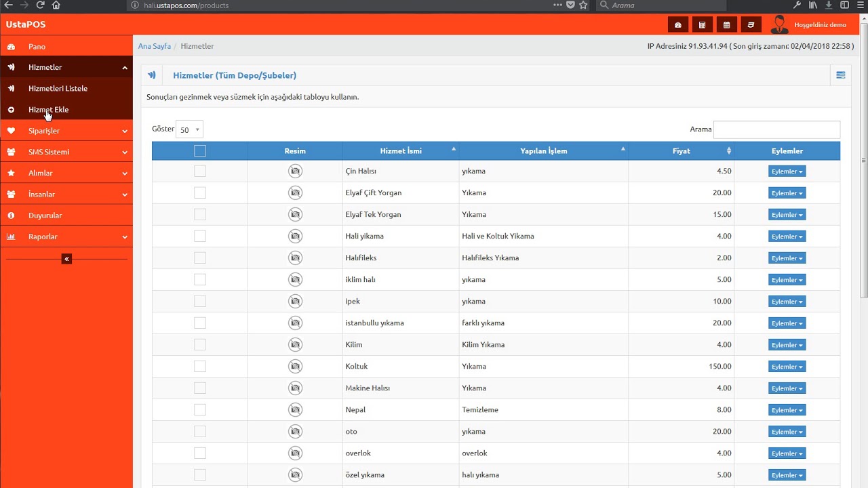Click the no-image icon in Nepal row
868x488 pixels.
[x=295, y=410]
